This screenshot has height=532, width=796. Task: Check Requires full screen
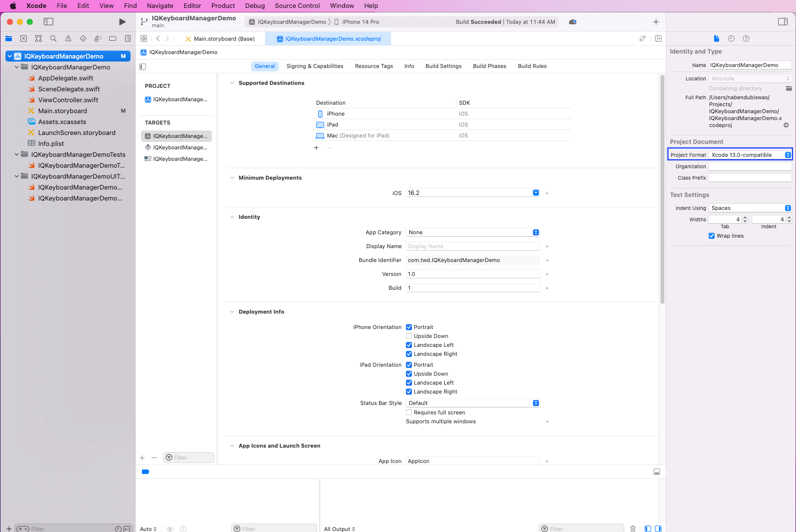[409, 412]
